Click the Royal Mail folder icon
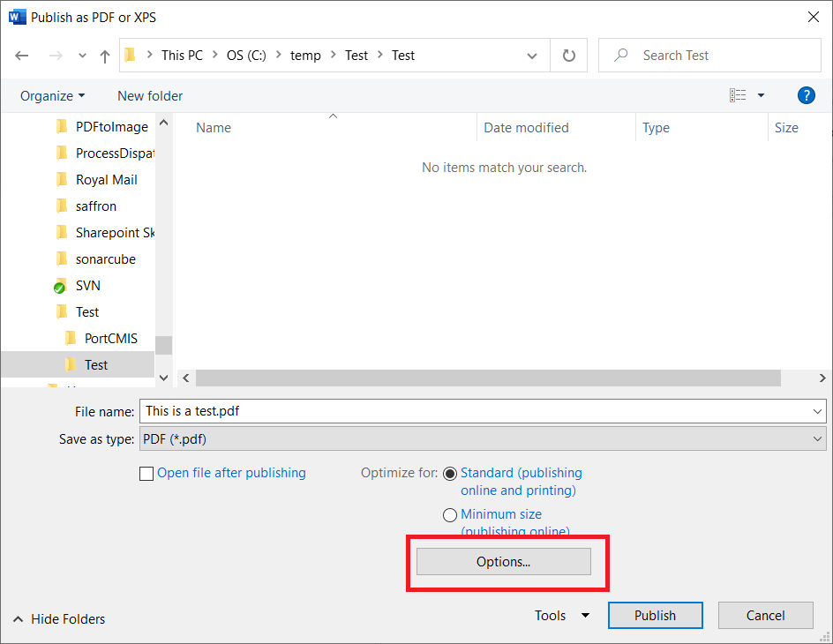Image resolution: width=833 pixels, height=644 pixels. [x=62, y=180]
